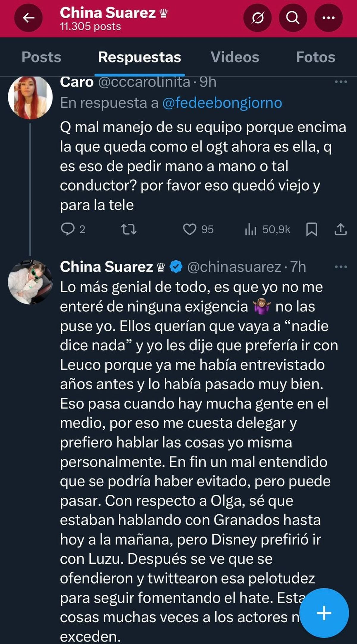Like Caro's post with heart icon
357x644 pixels.
(x=190, y=229)
